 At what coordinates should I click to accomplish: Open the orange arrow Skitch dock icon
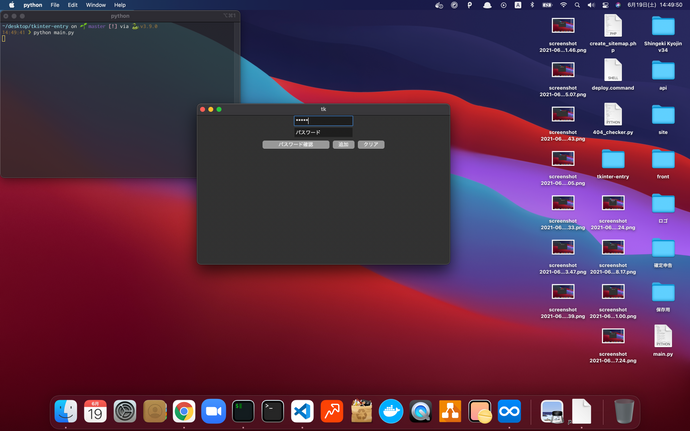332,411
